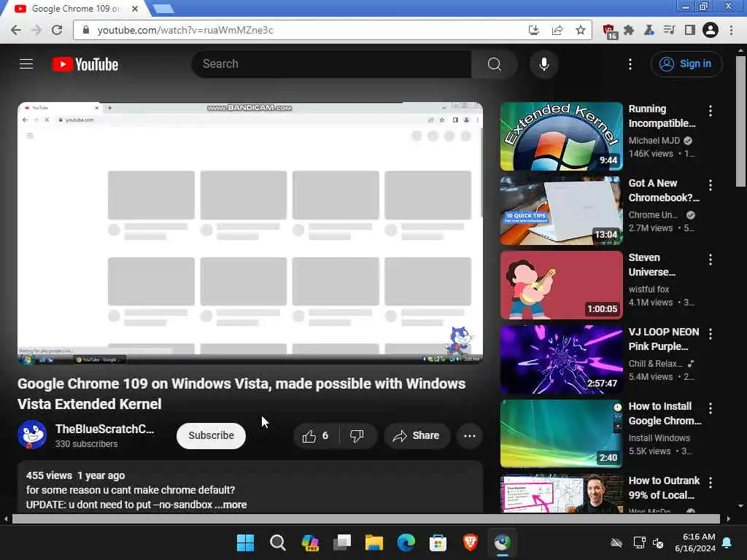The width and height of the screenshot is (747, 560).
Task: Dislike the video
Action: coord(357,435)
